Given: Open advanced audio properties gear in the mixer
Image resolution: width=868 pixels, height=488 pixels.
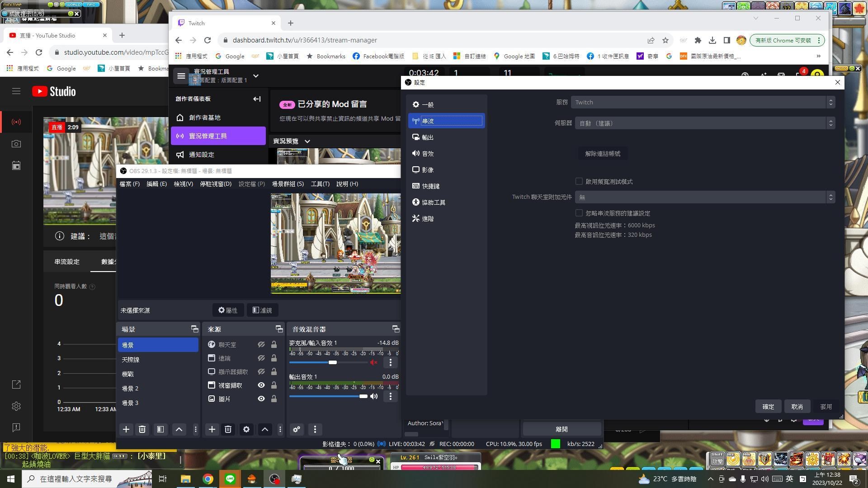Looking at the screenshot, I should click(x=296, y=429).
